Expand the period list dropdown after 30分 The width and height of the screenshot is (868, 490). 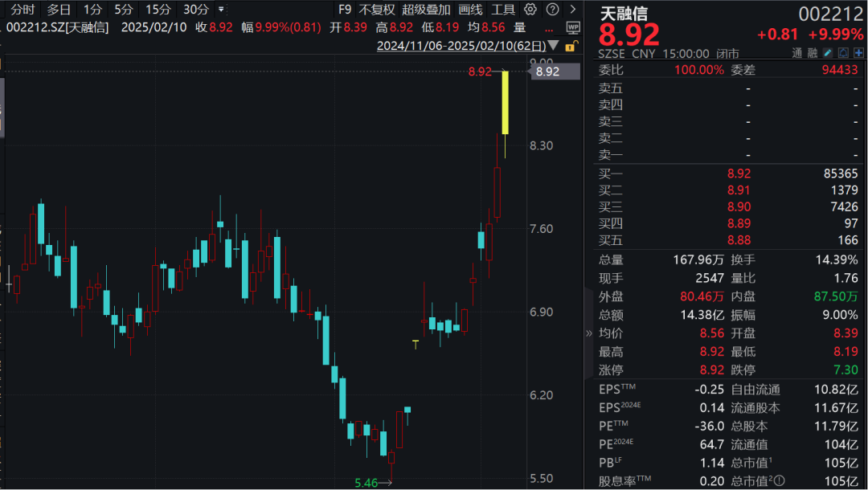[x=221, y=10]
